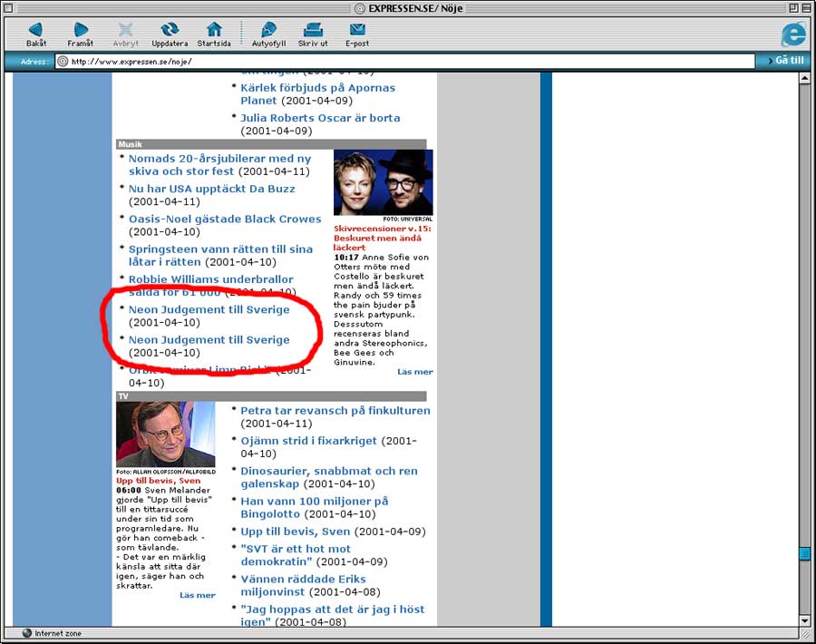
Task: Open link Kärlek förbjuds på Apornas Planet
Action: [317, 94]
